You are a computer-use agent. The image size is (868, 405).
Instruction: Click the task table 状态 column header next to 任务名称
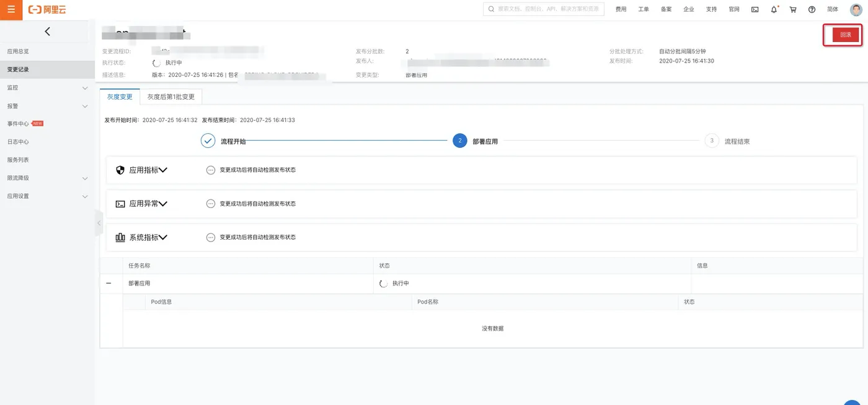(384, 266)
